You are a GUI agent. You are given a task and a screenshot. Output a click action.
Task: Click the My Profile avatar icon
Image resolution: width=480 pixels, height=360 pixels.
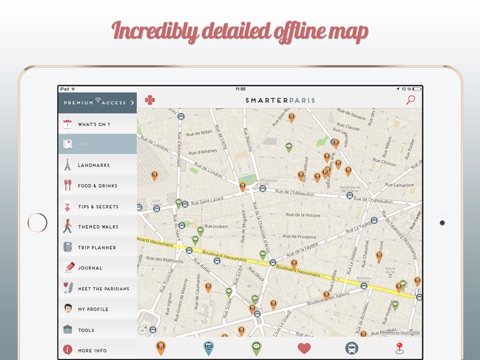(x=68, y=309)
